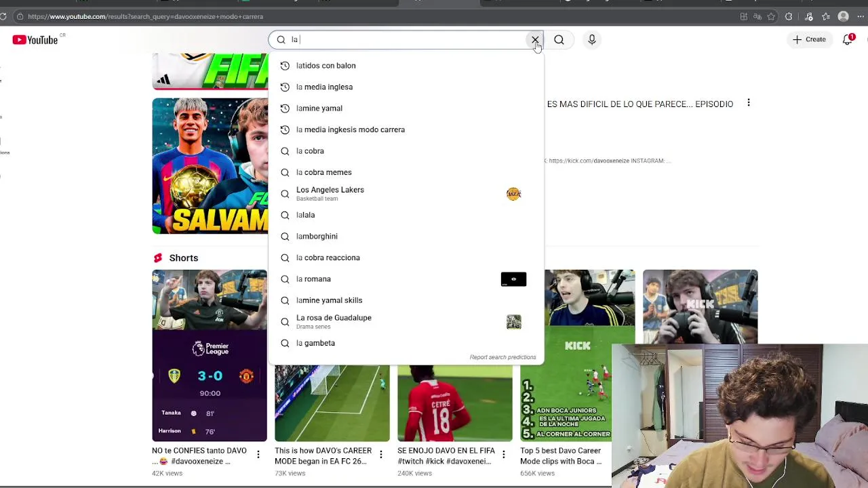Open the video title ending "PARECE... EPISODIO"
This screenshot has width=868, height=488.
click(x=639, y=104)
